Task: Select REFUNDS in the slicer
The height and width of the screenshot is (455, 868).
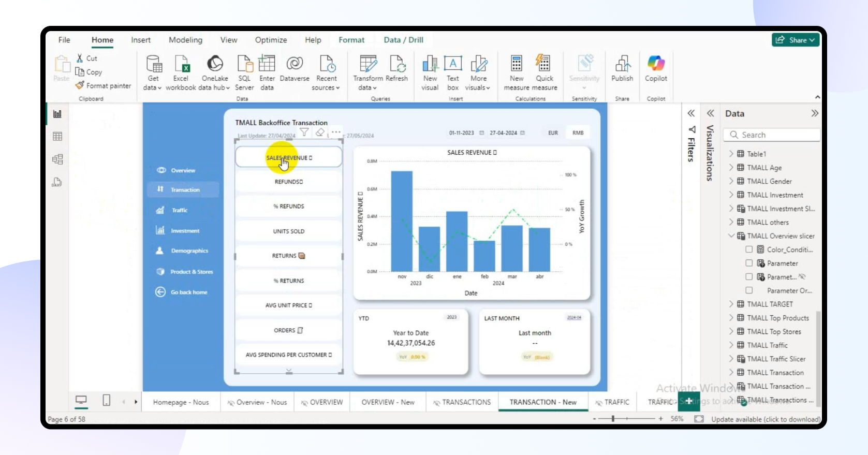Action: pos(289,182)
